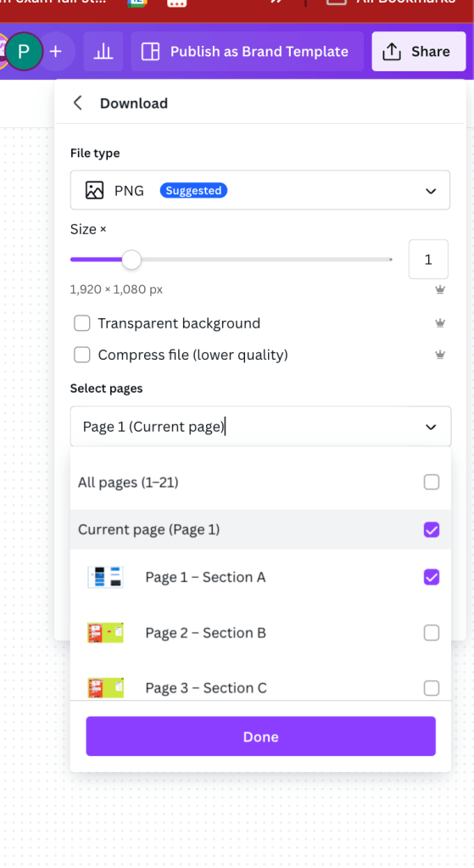Open the Share menu

point(419,52)
